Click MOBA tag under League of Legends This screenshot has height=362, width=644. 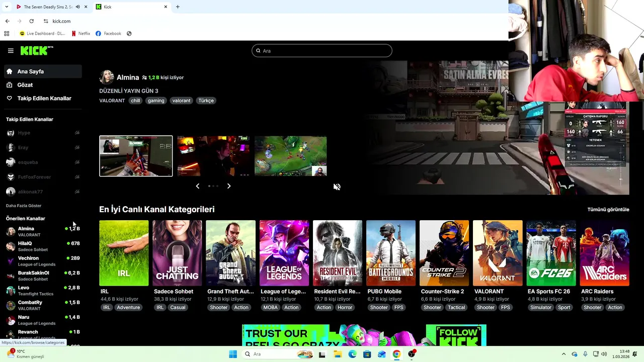tap(270, 308)
